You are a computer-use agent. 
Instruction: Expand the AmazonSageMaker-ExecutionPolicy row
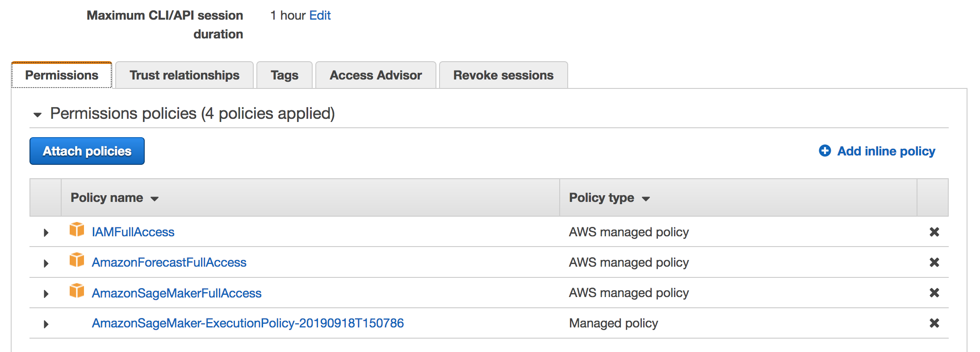[46, 324]
